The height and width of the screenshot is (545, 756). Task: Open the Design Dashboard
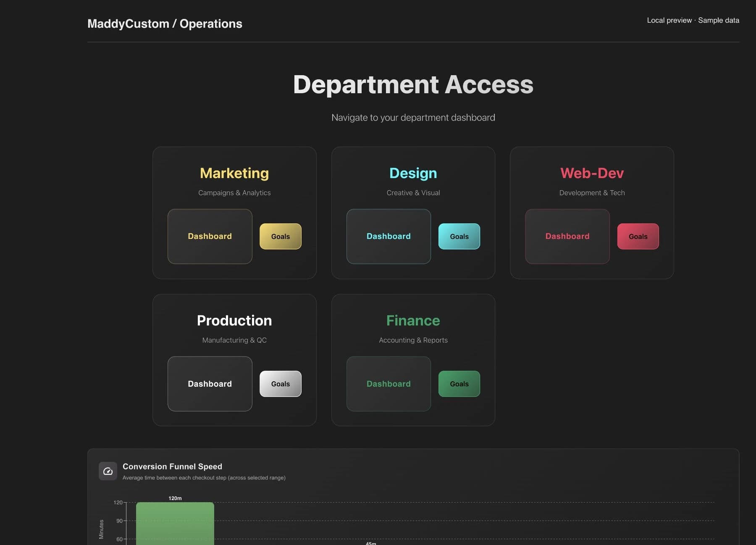point(388,236)
